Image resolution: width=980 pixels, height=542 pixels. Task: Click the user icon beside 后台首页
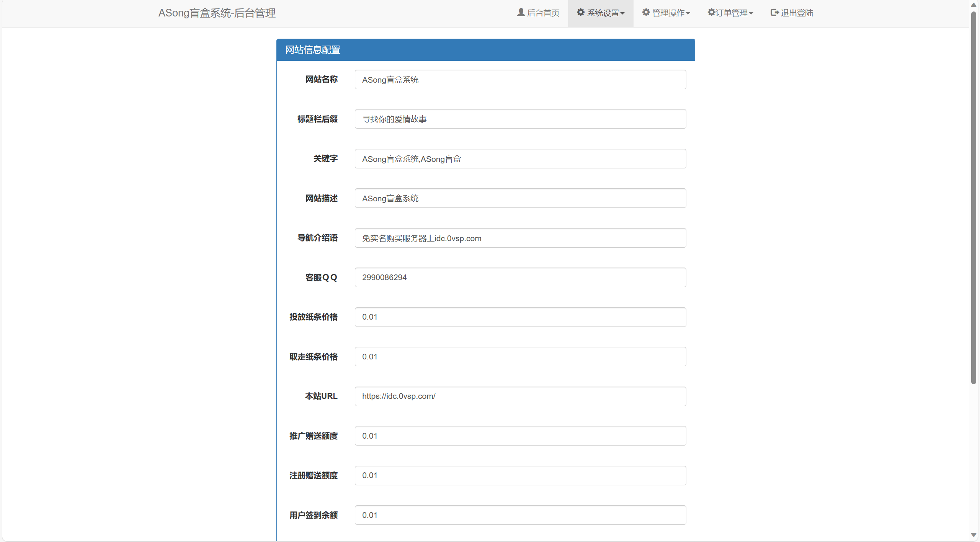pos(521,12)
